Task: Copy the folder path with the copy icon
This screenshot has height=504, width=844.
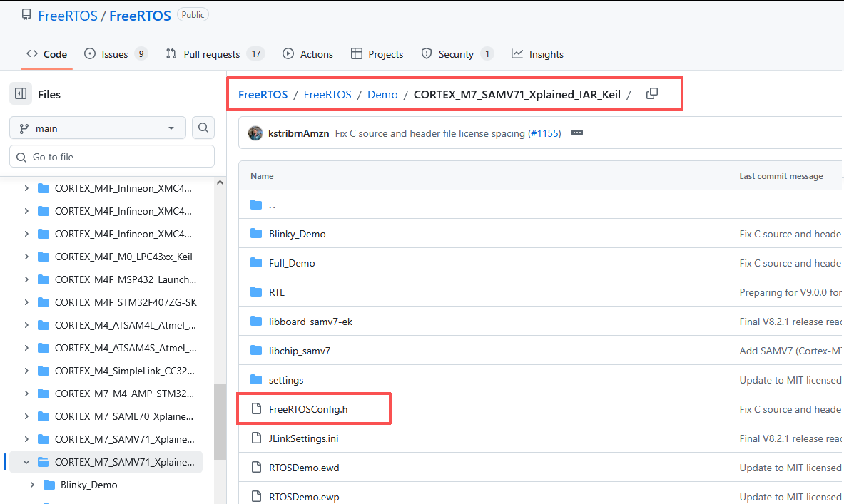Action: click(x=652, y=93)
